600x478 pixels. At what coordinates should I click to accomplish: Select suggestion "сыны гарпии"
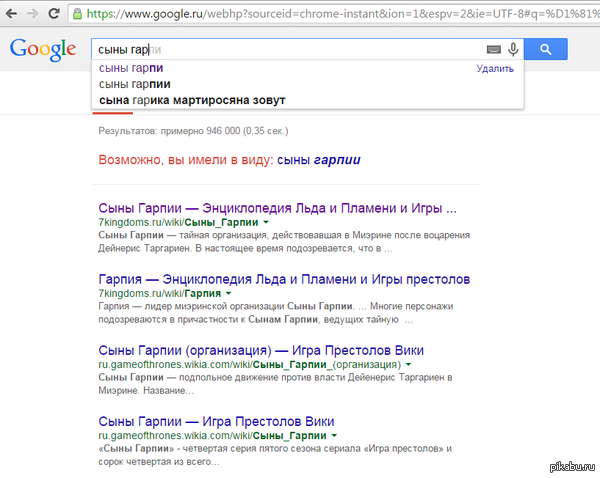click(x=135, y=84)
